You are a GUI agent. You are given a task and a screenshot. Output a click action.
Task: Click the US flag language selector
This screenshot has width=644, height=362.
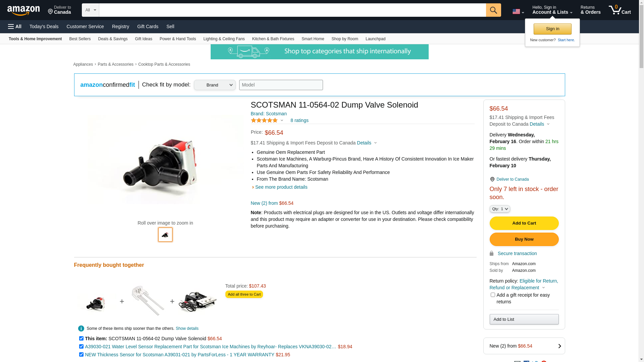518,12
